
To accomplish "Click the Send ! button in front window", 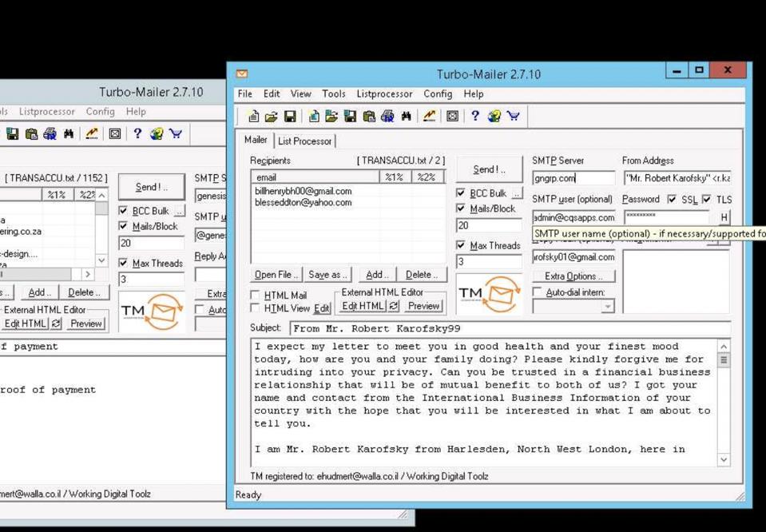I will 489,169.
